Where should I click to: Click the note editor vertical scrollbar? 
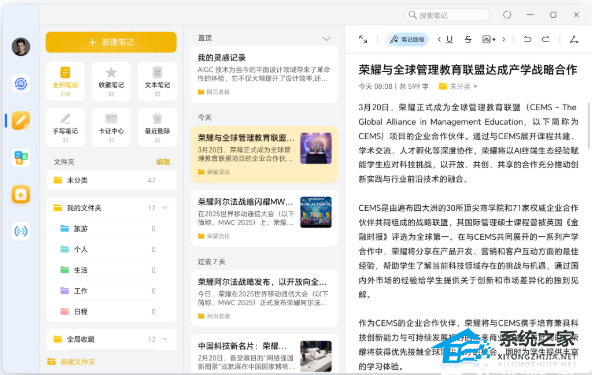589,125
